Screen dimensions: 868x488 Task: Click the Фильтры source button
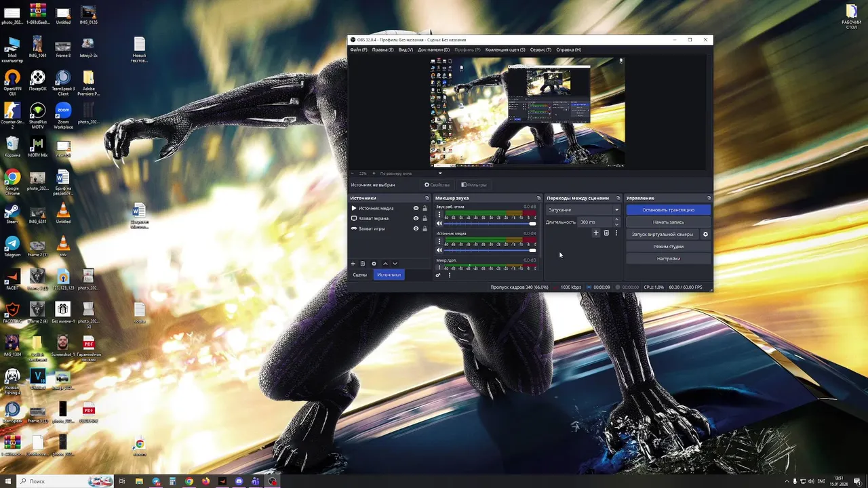[x=474, y=185]
